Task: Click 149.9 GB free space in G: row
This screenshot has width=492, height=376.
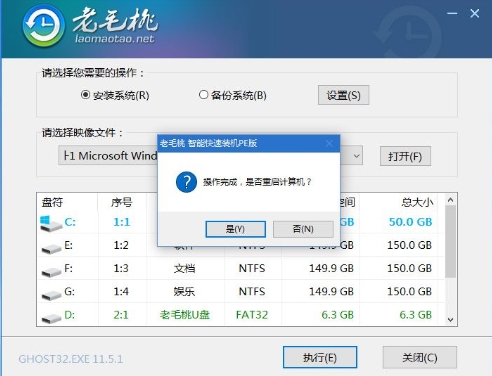Action: (331, 292)
